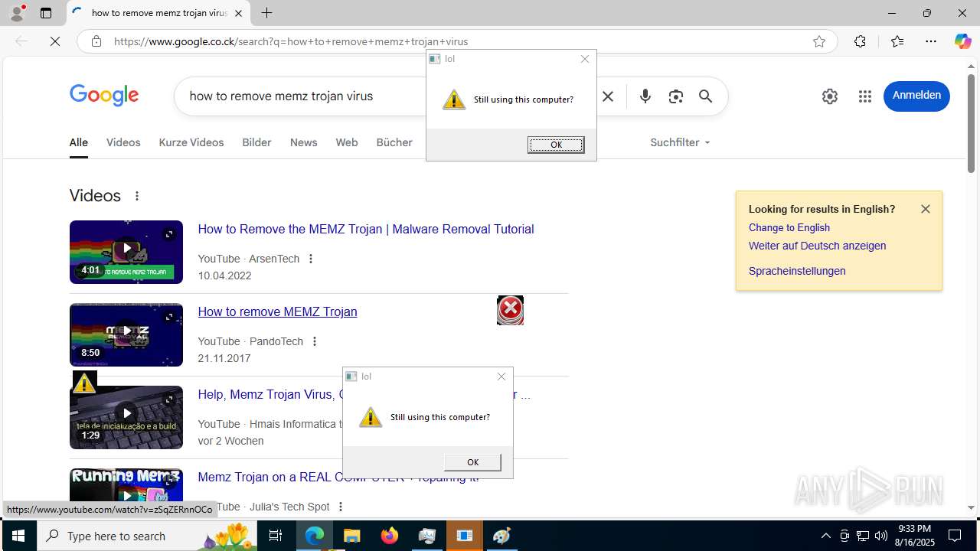
Task: Play the 1:29 Hmais Informatica thumbnail
Action: point(126,417)
